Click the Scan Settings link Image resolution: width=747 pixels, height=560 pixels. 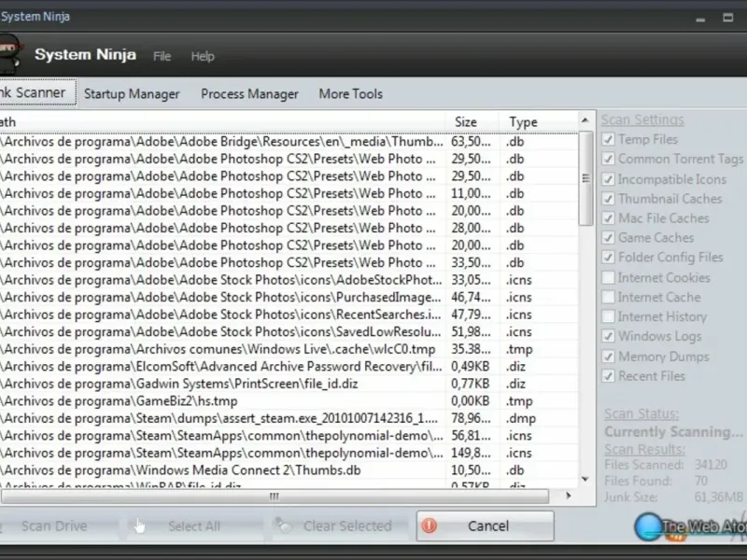click(642, 119)
